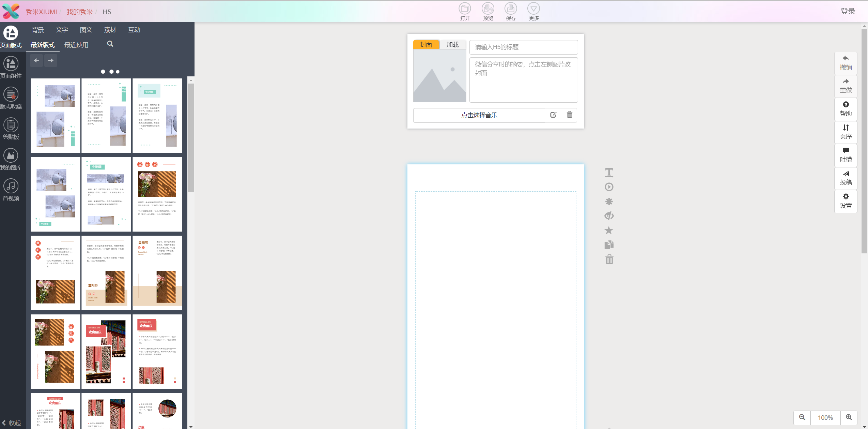Click the delete page trash icon
Image resolution: width=868 pixels, height=429 pixels.
point(609,260)
